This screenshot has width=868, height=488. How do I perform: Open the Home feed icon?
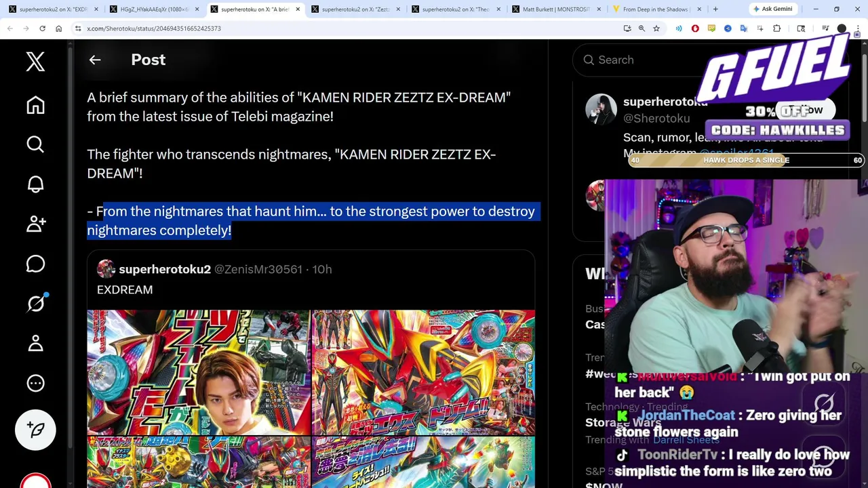(x=35, y=105)
